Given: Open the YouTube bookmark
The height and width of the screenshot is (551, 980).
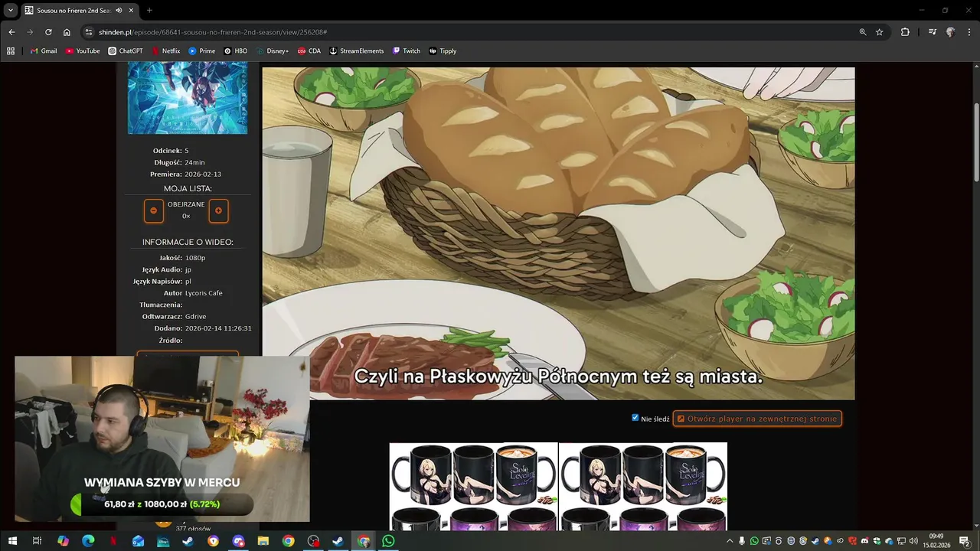Looking at the screenshot, I should pyautogui.click(x=83, y=51).
